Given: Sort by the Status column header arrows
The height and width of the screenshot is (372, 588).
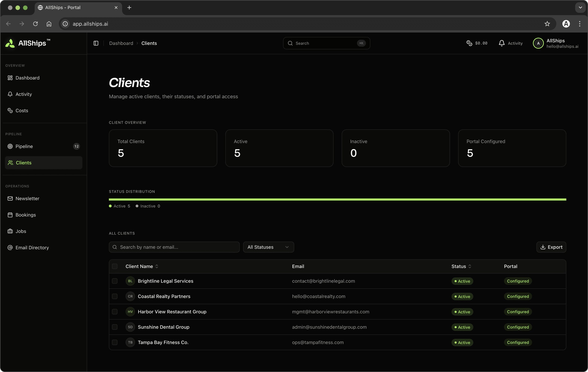Looking at the screenshot, I should tap(470, 266).
